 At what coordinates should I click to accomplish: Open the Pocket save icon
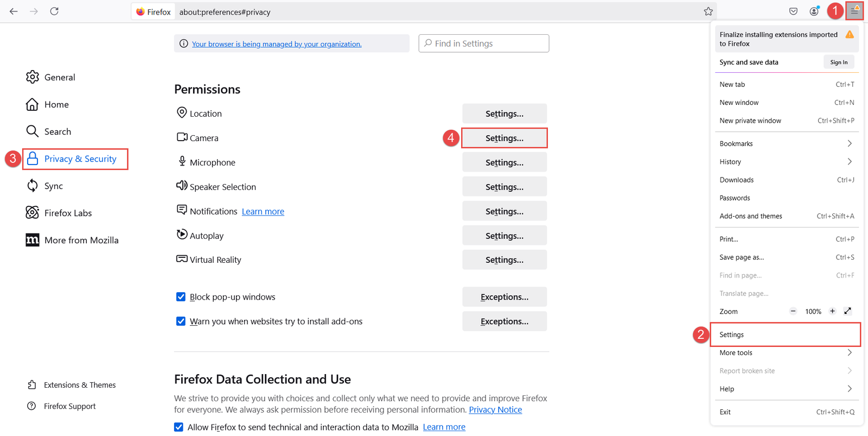(x=793, y=11)
